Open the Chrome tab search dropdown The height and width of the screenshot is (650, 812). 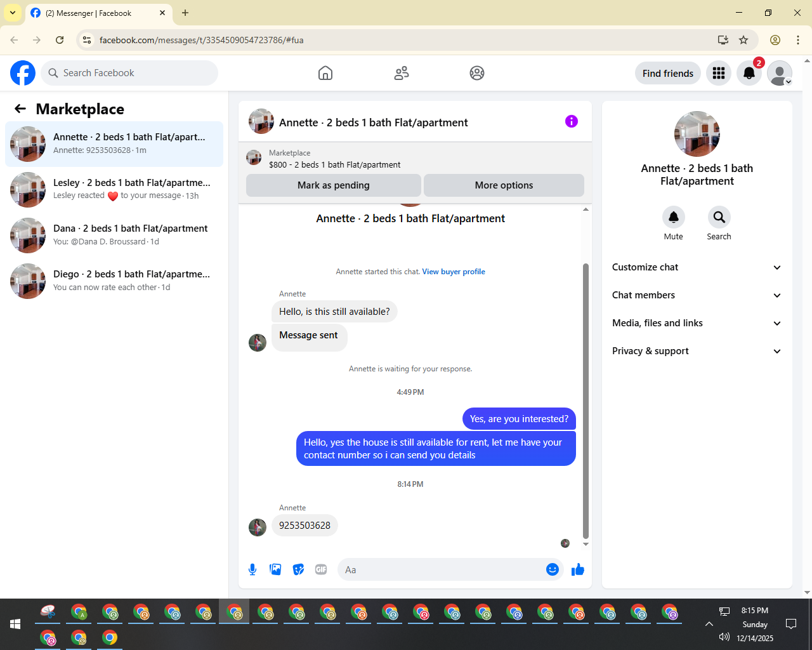13,13
